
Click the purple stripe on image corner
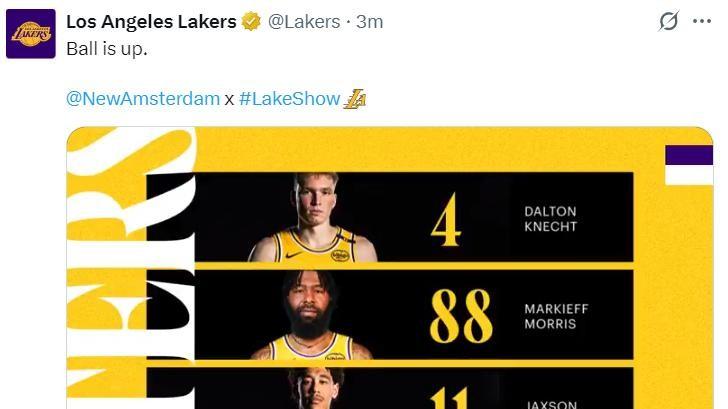(689, 155)
